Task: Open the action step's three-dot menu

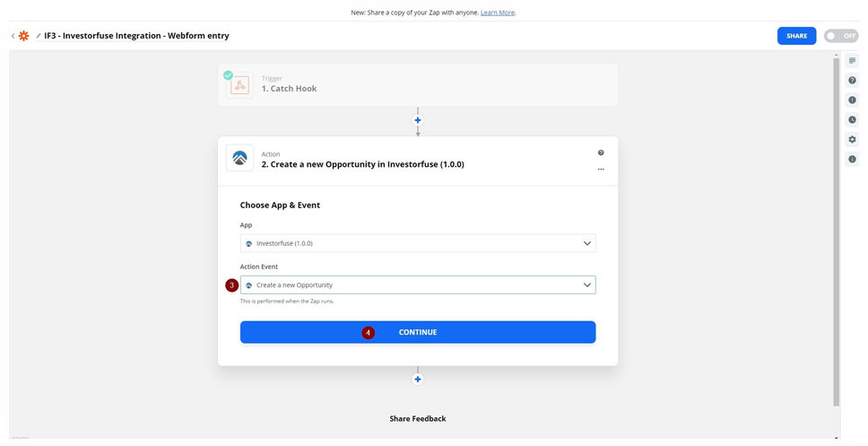Action: (601, 170)
